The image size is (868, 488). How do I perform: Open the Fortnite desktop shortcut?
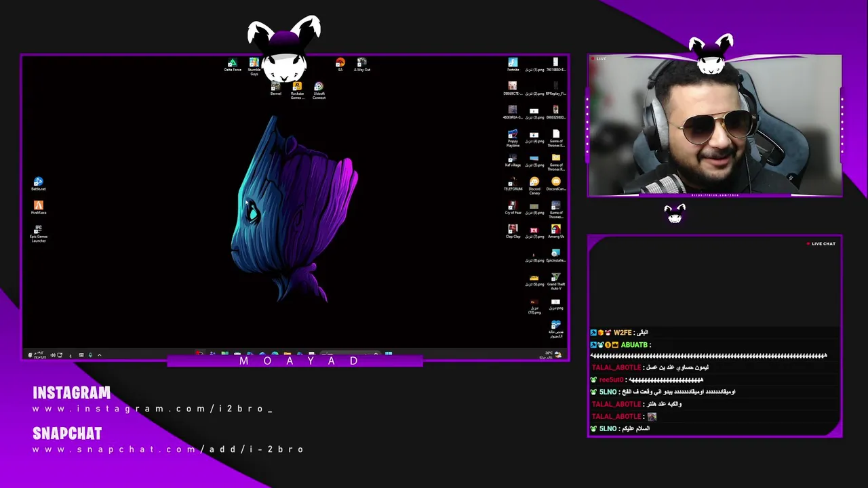(513, 65)
